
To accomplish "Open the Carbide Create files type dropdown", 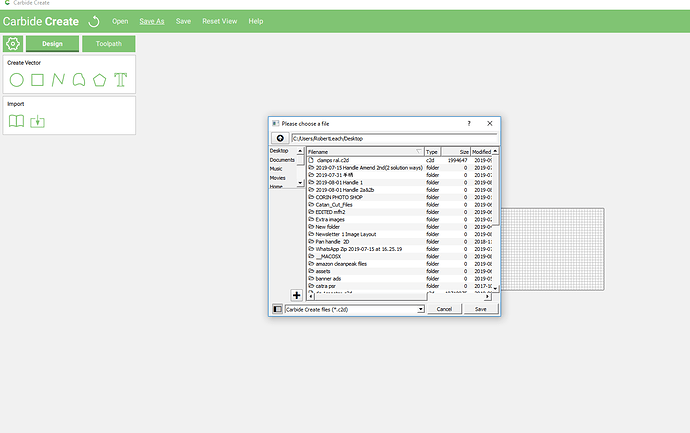I will pos(355,309).
